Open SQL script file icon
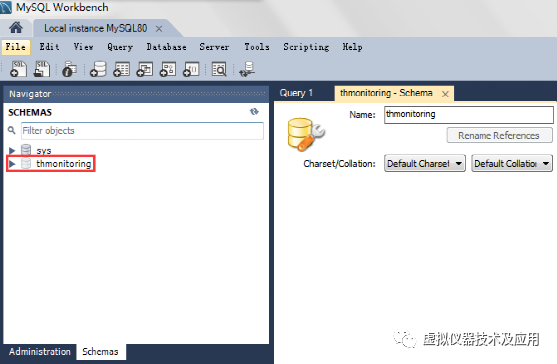The width and height of the screenshot is (557, 364). [42, 69]
